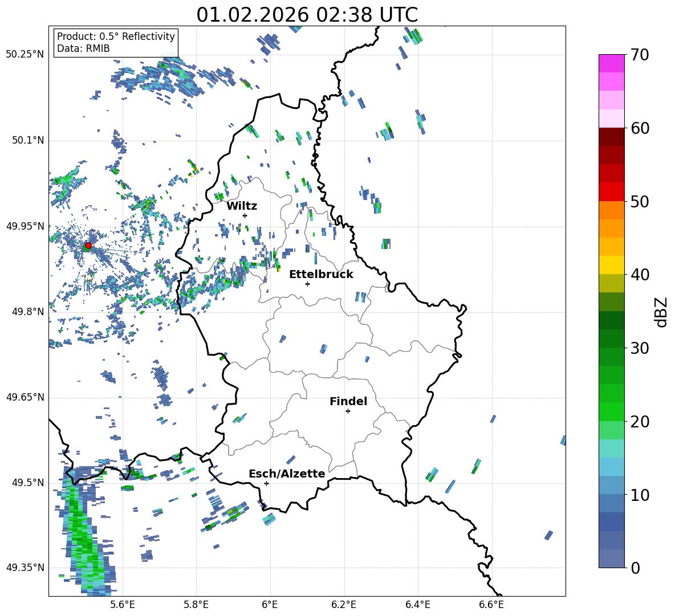Select the Esch/Alzette city label

[287, 474]
